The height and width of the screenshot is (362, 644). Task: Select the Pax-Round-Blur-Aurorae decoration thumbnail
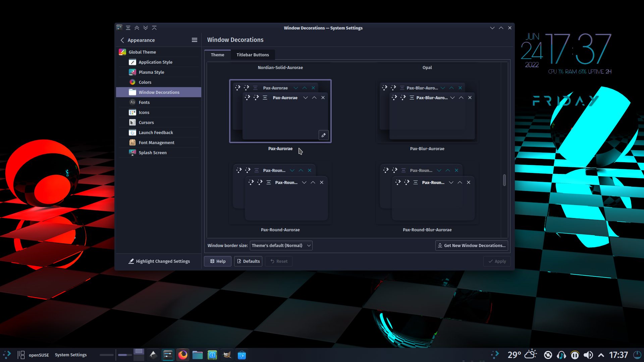point(427,192)
